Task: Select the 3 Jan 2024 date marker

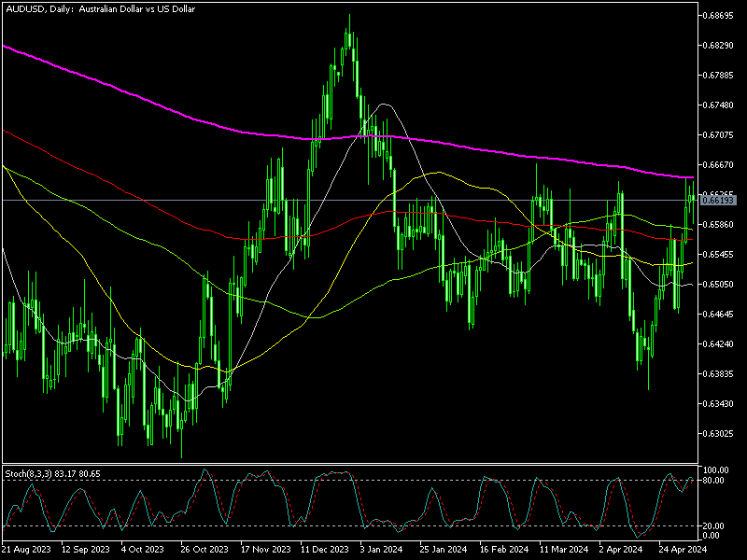Action: click(381, 551)
